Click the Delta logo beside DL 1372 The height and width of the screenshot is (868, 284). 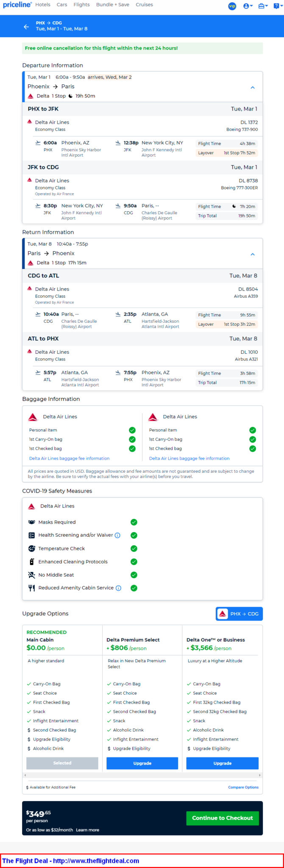pos(30,122)
